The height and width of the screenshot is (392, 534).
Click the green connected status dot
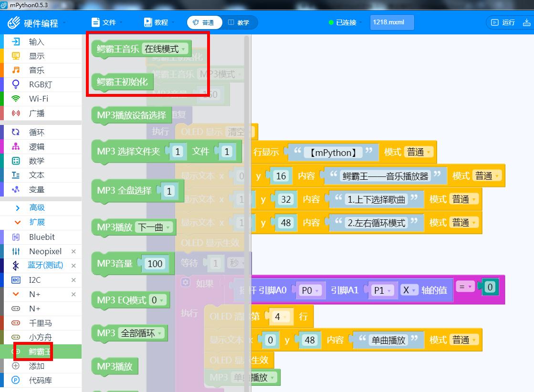pos(331,22)
